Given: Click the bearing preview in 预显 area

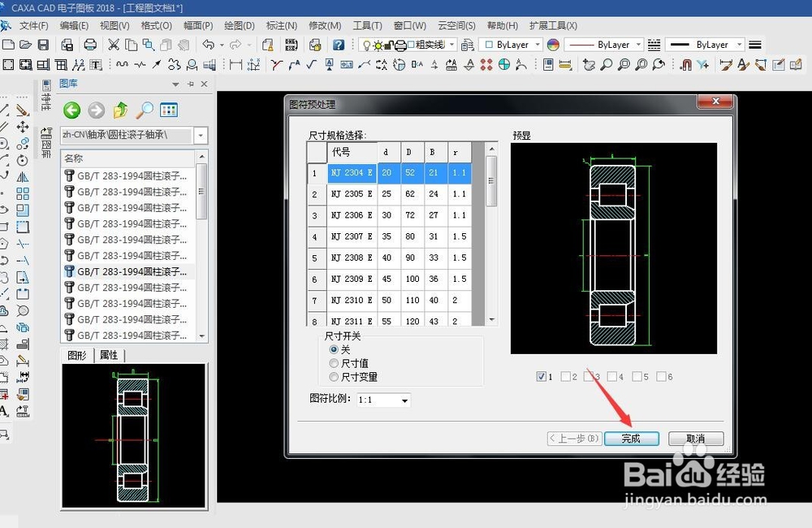Looking at the screenshot, I should pyautogui.click(x=614, y=249).
